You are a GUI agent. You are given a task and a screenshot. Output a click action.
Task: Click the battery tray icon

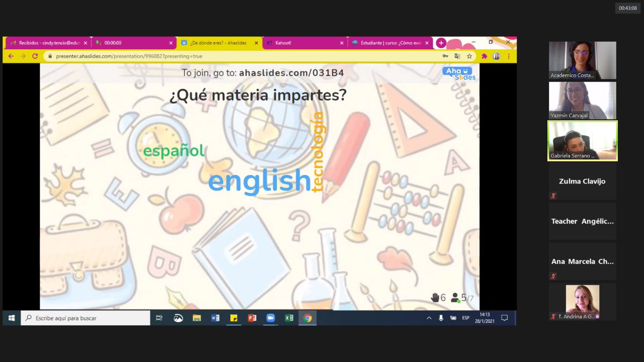pyautogui.click(x=453, y=318)
